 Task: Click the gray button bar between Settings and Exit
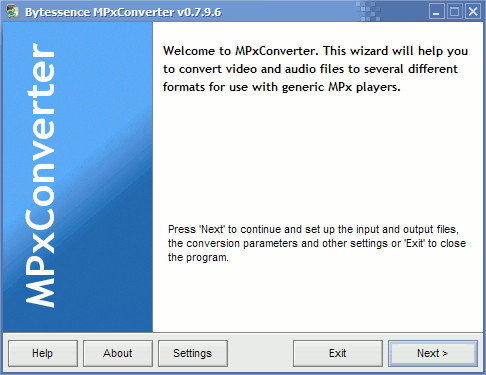260,353
